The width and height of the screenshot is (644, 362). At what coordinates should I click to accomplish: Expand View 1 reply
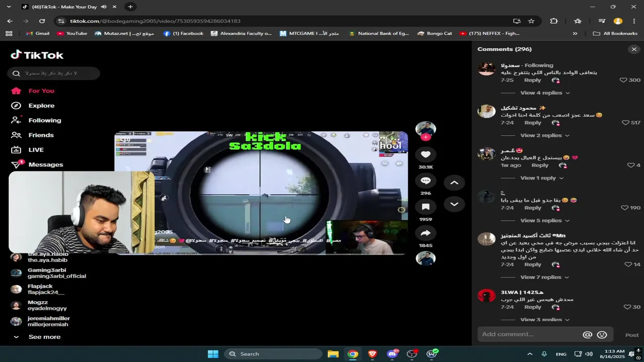point(542,178)
